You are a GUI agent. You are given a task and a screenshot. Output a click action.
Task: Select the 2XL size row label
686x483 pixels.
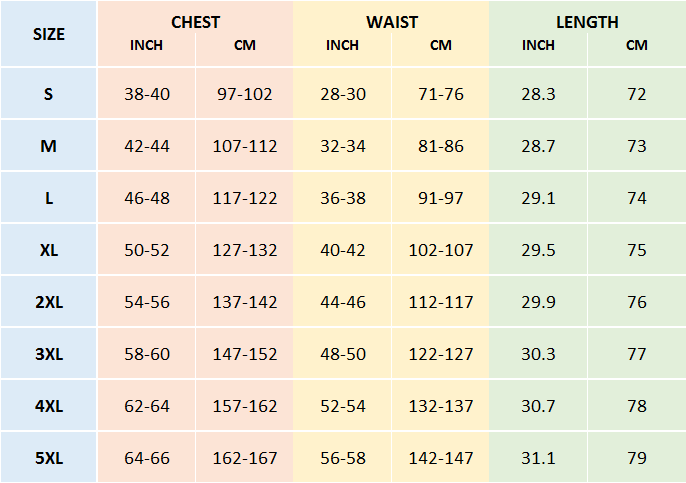48,302
